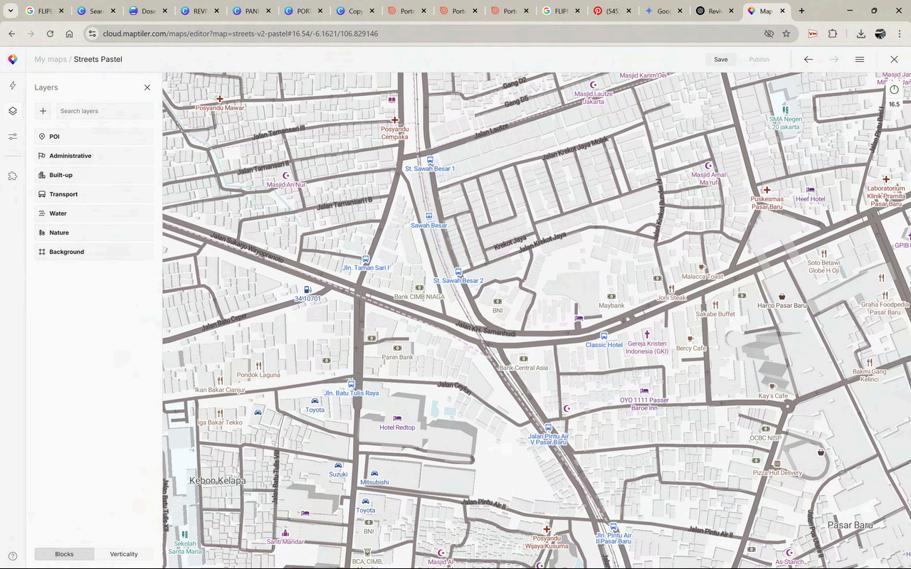
Task: Expand the Administrative layer group
Action: click(94, 156)
